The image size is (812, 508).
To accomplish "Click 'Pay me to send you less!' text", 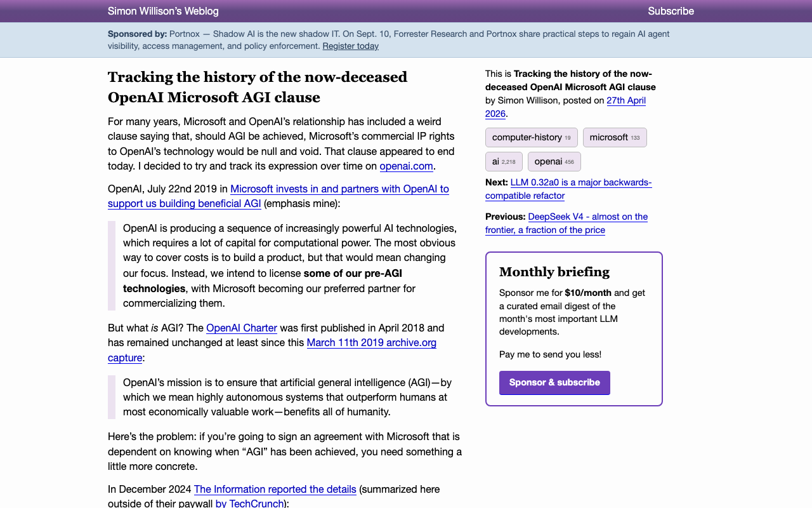I will [550, 354].
